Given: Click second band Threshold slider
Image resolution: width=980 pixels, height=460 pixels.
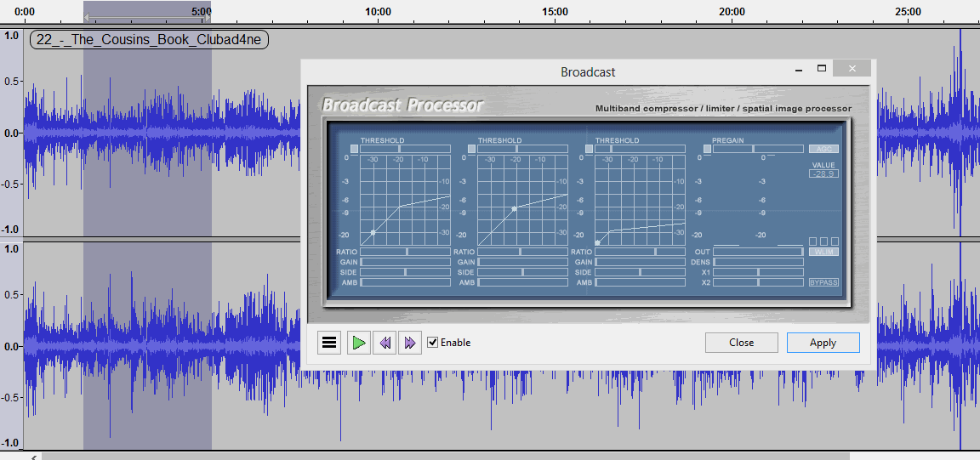Looking at the screenshot, I should [523, 149].
